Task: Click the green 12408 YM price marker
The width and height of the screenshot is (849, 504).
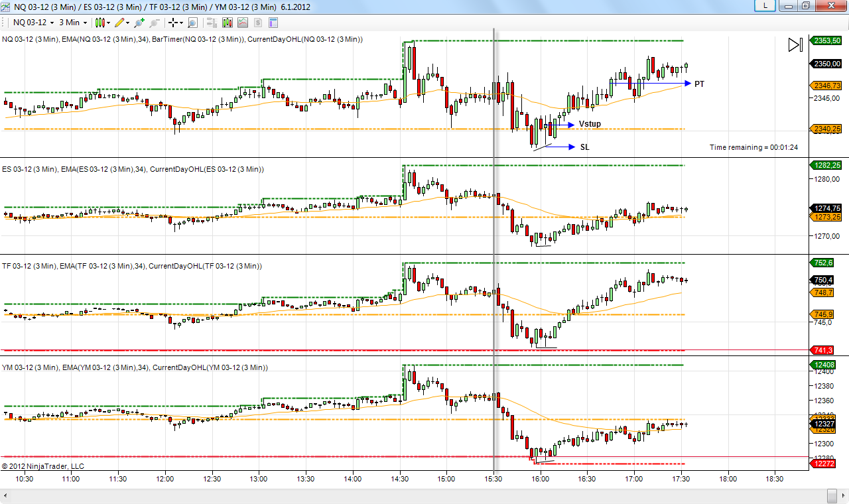Action: pos(823,365)
